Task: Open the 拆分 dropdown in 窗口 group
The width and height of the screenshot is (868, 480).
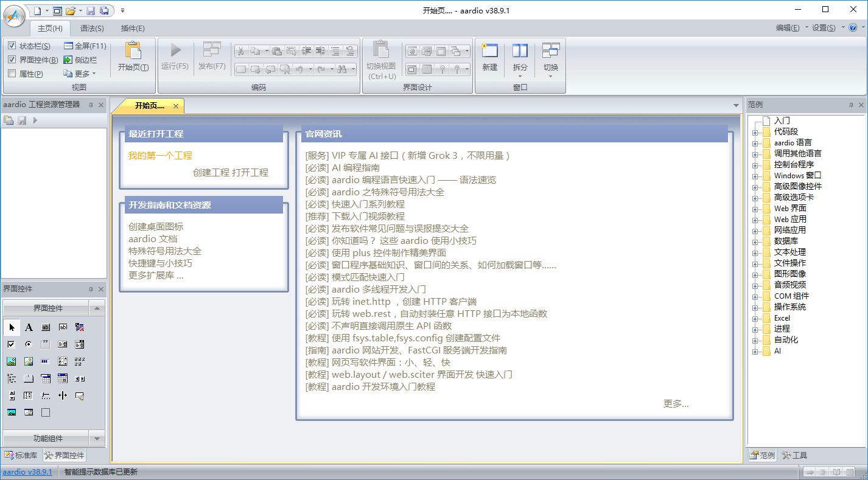Action: click(520, 60)
